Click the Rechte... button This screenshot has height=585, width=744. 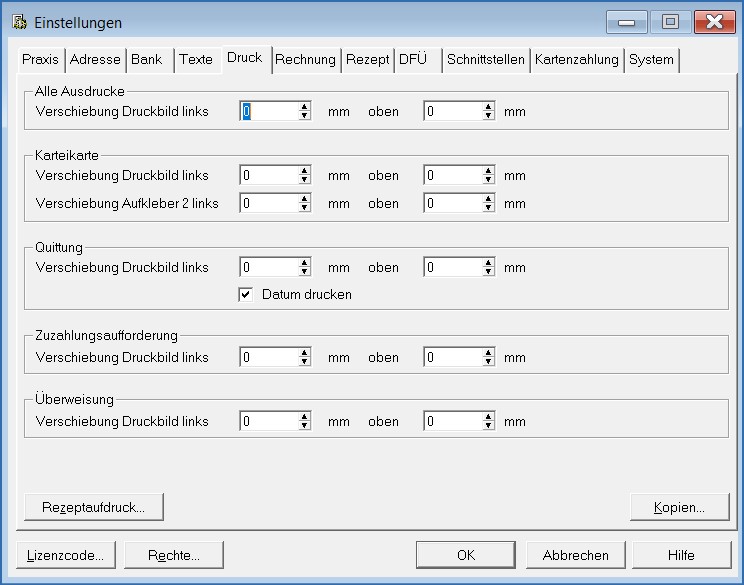174,555
